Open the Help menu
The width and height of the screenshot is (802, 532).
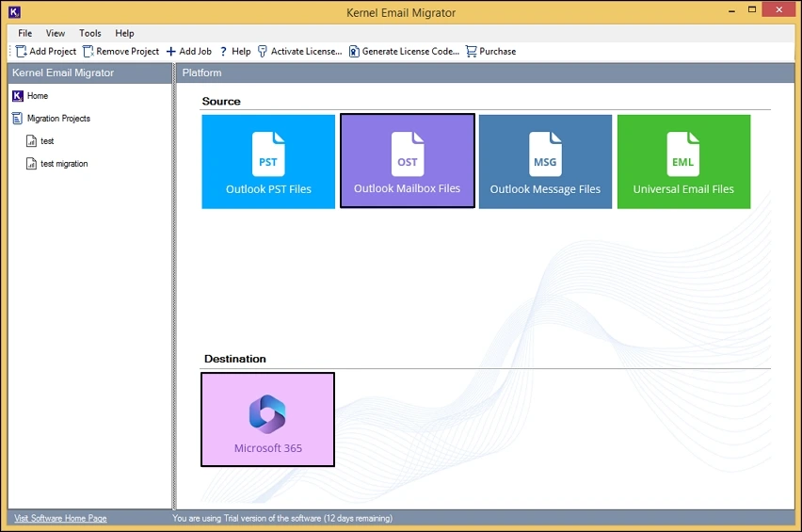pyautogui.click(x=124, y=33)
